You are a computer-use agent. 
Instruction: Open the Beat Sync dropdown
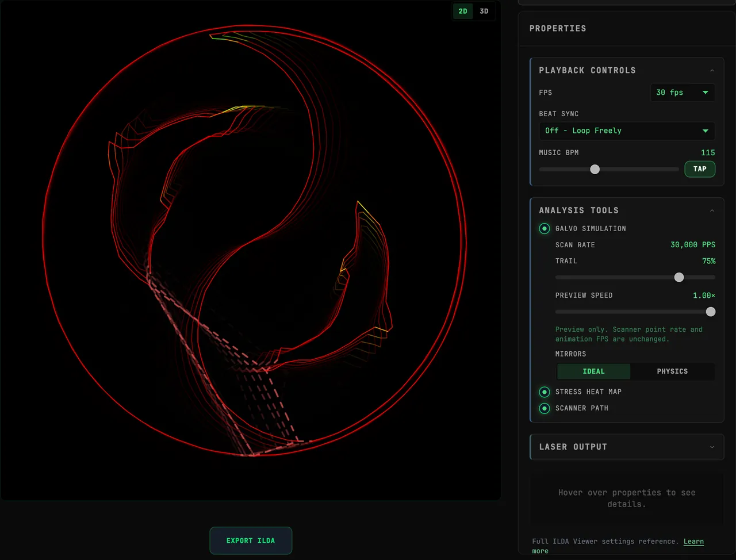coord(627,131)
